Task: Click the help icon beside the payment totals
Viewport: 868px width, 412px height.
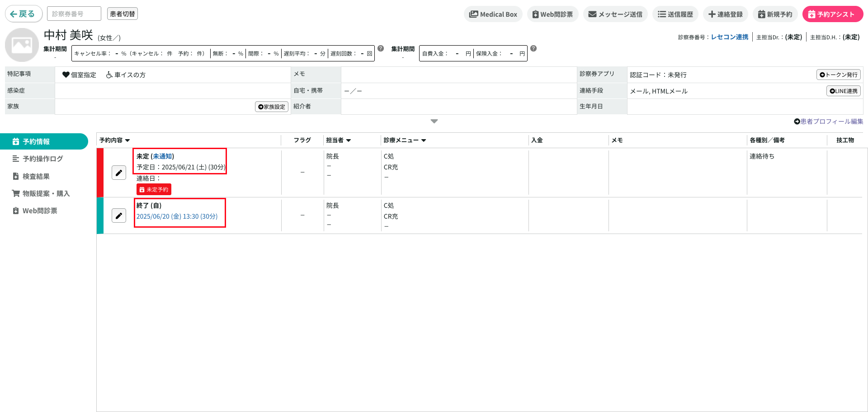Action: (x=533, y=49)
